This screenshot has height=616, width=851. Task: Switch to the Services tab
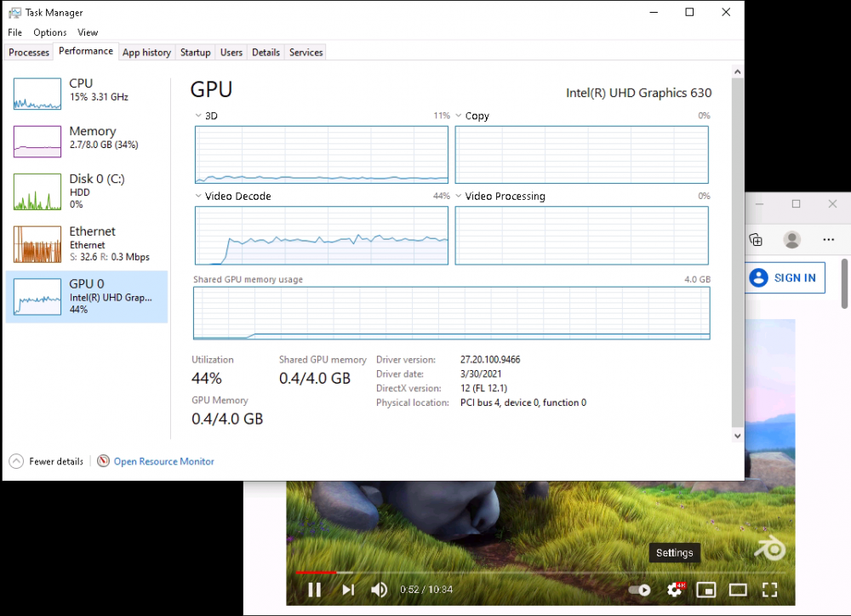click(306, 52)
